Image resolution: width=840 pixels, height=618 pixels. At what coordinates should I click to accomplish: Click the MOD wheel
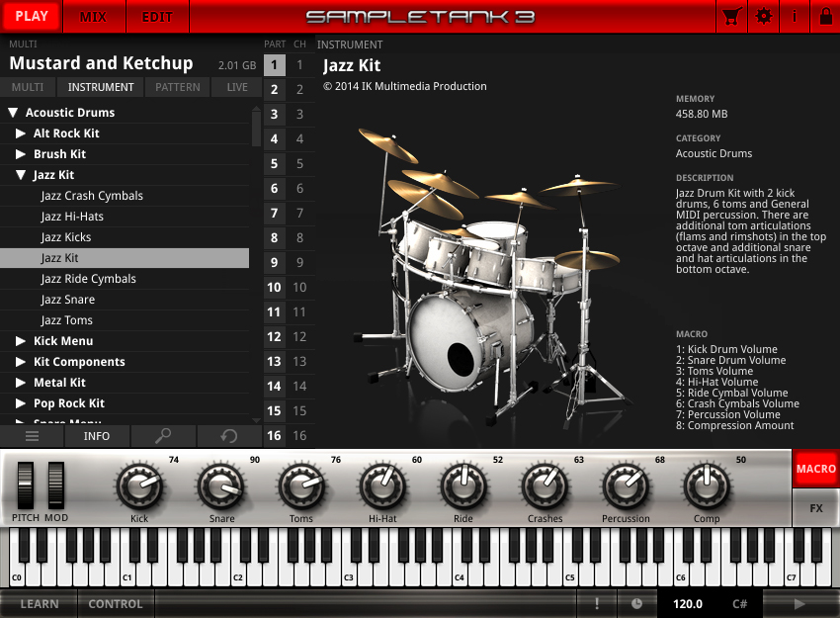(55, 486)
